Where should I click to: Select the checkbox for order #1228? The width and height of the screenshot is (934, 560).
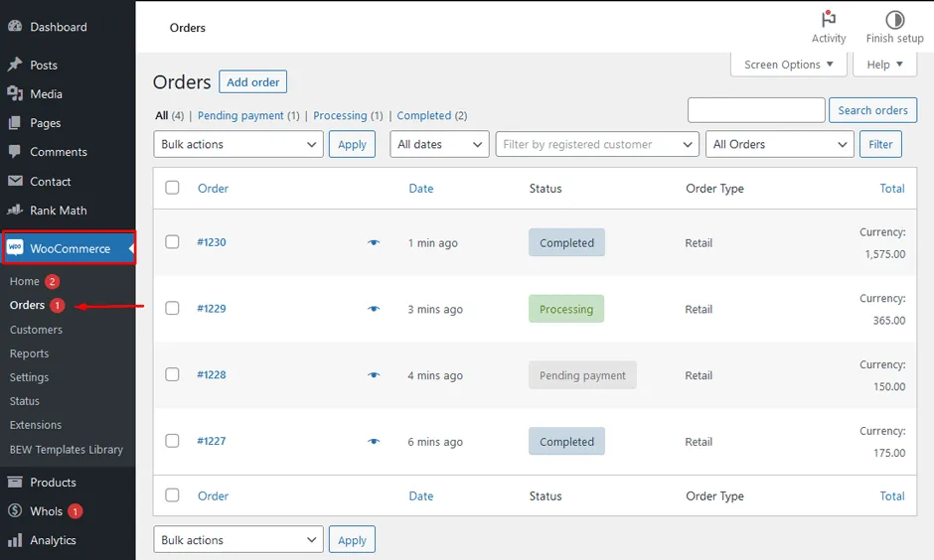coord(172,374)
